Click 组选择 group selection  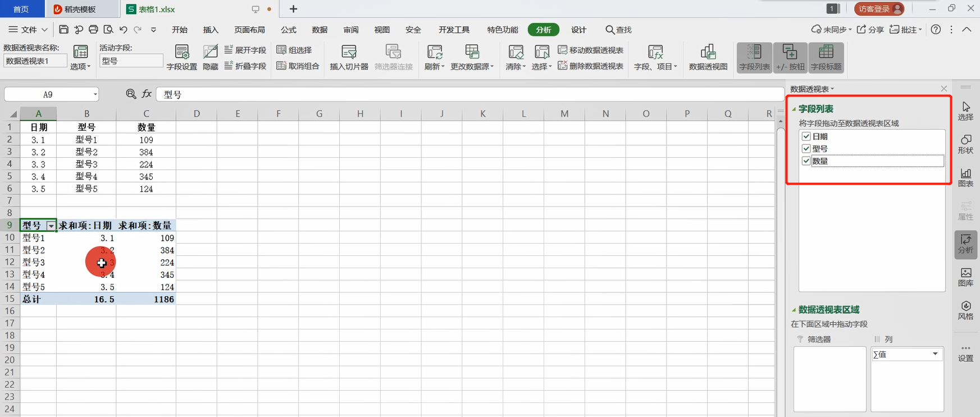click(x=294, y=50)
